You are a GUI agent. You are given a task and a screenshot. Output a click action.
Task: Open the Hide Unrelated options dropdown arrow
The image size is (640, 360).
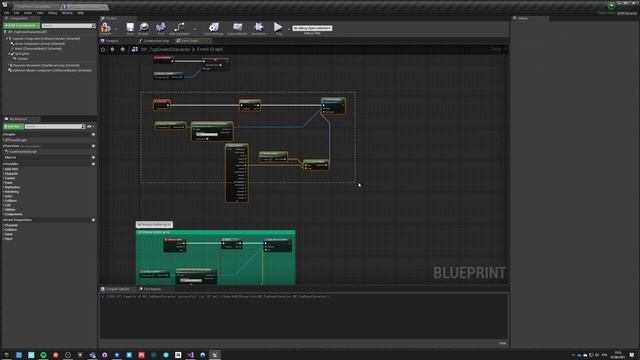(x=194, y=29)
